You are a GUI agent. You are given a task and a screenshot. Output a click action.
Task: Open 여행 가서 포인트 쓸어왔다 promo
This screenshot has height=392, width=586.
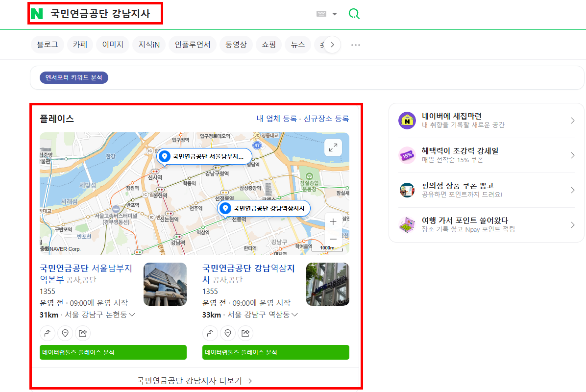(x=486, y=224)
